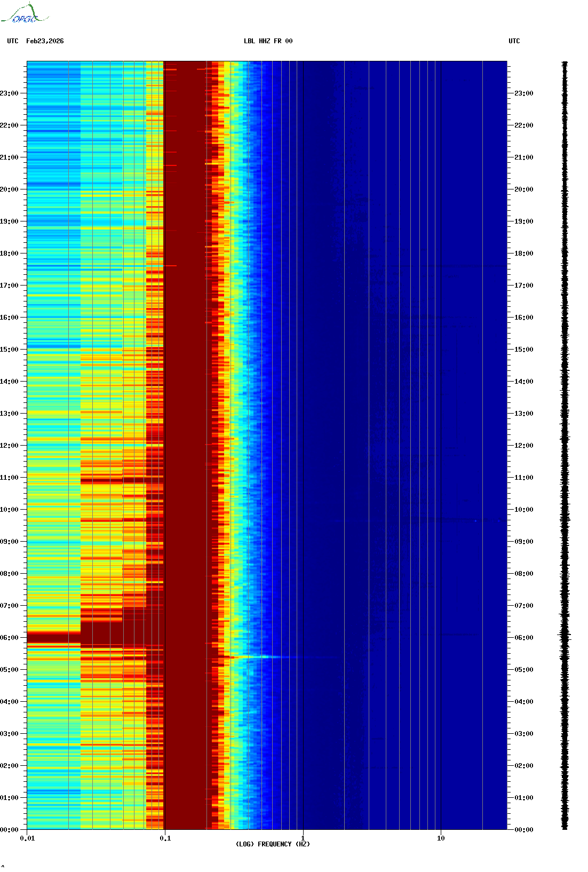Click the 00:00 label on right time axis

(524, 830)
